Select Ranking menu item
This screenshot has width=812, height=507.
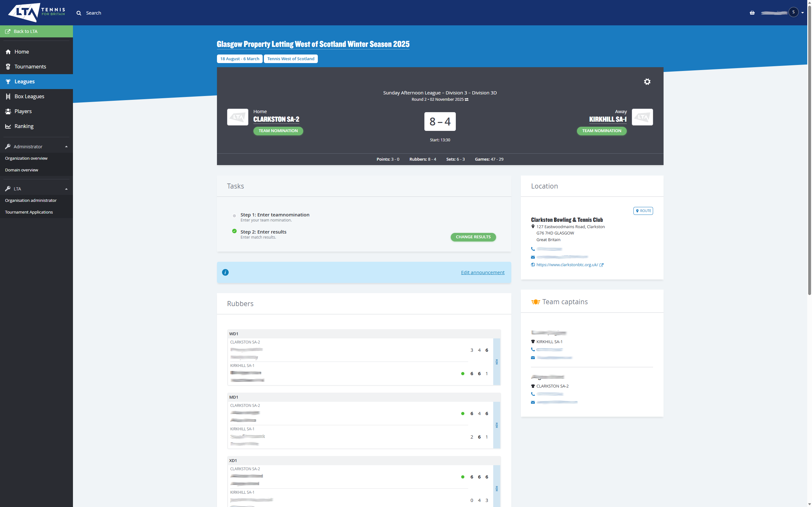pyautogui.click(x=24, y=126)
